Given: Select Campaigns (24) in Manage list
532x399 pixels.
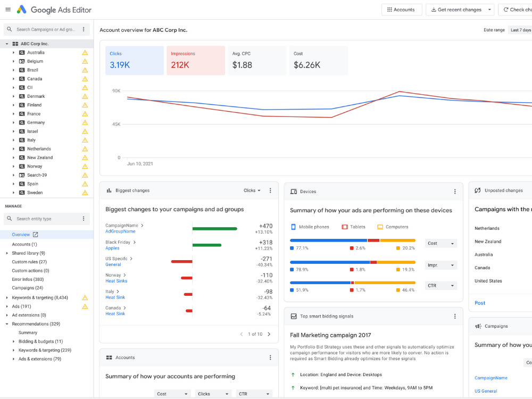Looking at the screenshot, I should [x=28, y=288].
